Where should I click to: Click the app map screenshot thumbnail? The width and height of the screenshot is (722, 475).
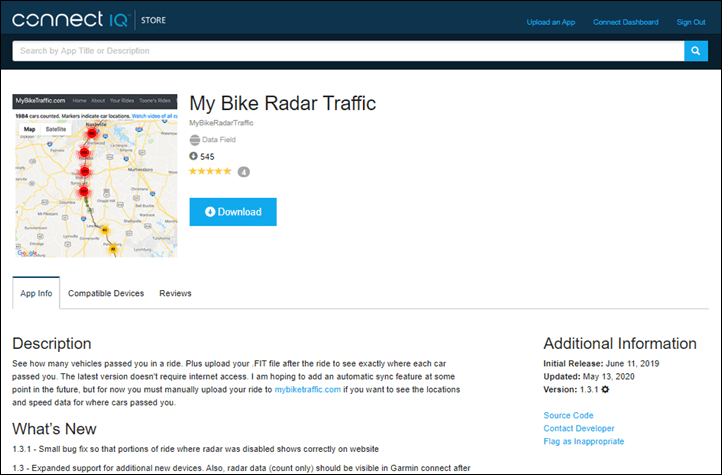95,176
